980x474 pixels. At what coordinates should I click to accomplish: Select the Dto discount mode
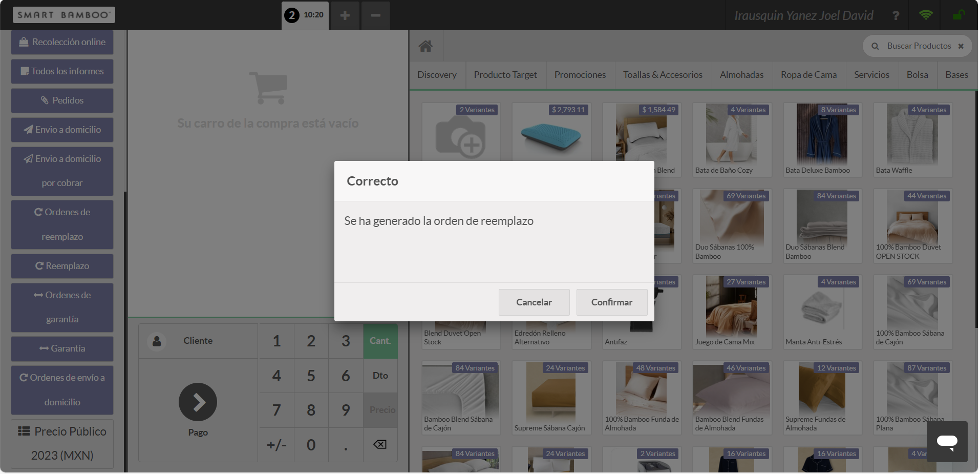pyautogui.click(x=380, y=376)
